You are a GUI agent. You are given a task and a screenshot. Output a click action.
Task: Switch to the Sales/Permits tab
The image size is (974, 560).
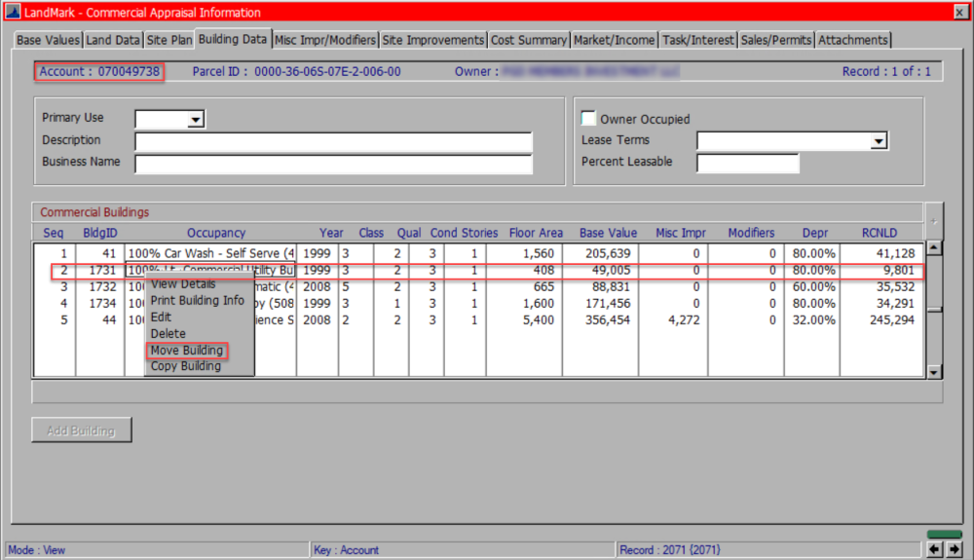[776, 40]
